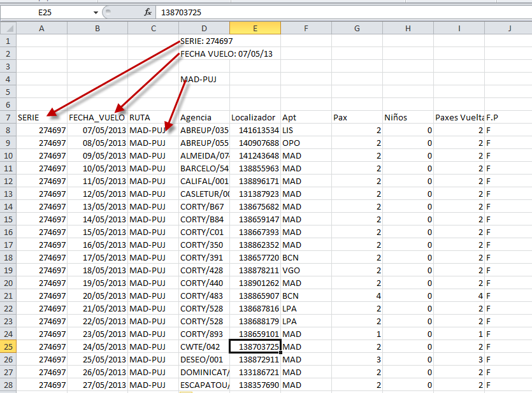
Task: Click the SERIE: 274697 cell
Action: click(204, 41)
